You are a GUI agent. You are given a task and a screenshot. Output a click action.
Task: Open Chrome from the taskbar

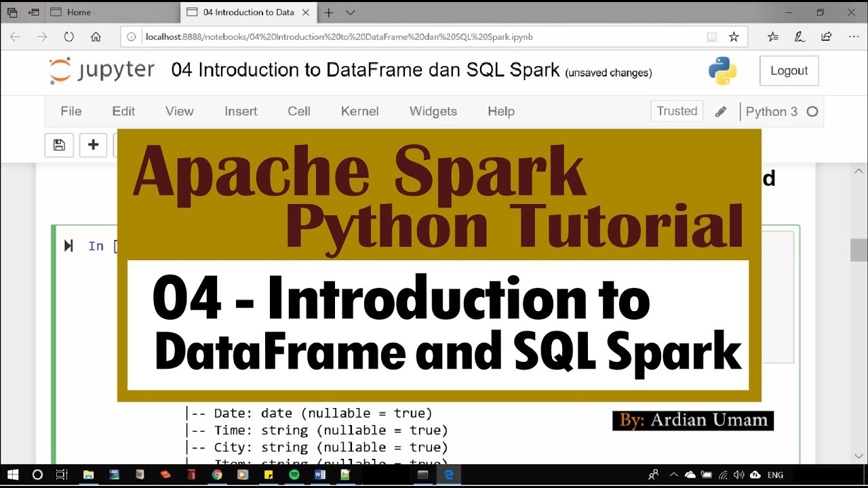coord(217,475)
